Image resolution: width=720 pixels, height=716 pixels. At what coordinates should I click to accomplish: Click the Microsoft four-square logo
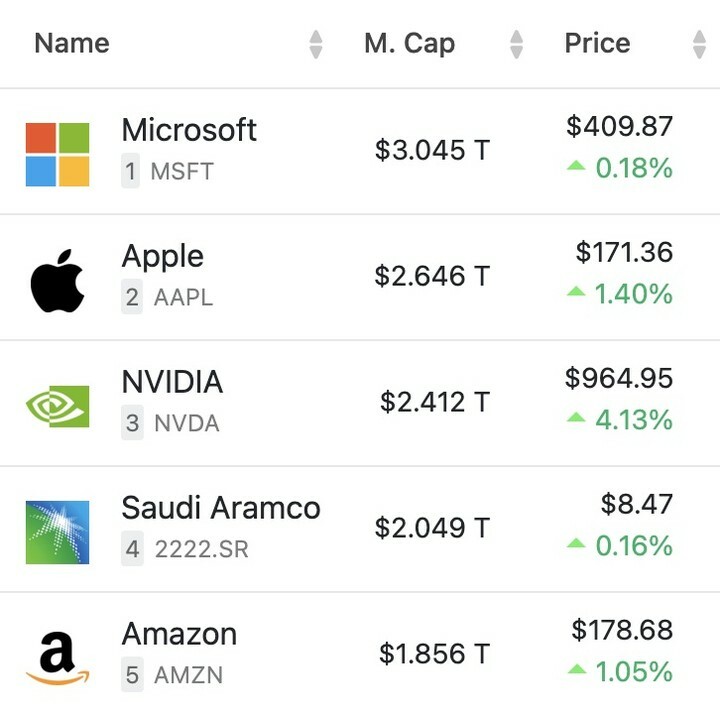click(x=57, y=154)
